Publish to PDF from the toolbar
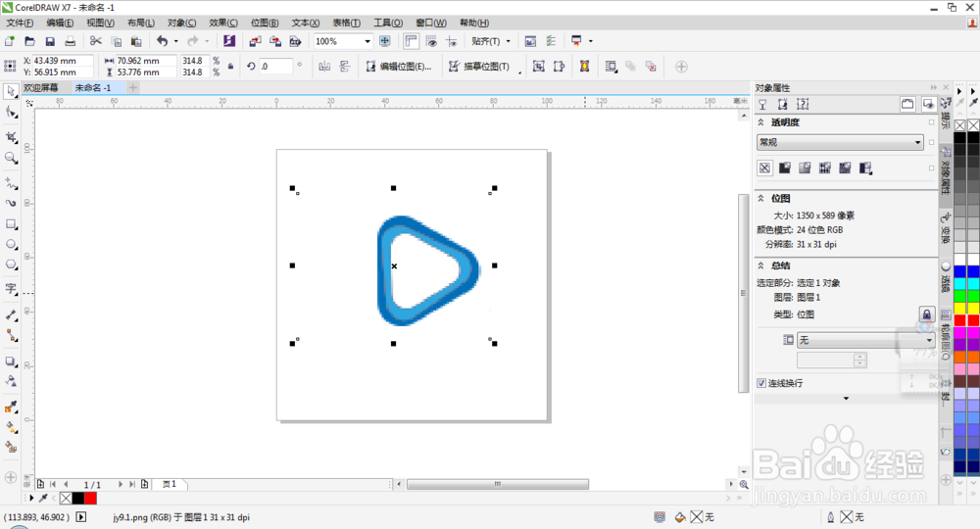The height and width of the screenshot is (529, 980). tap(295, 41)
